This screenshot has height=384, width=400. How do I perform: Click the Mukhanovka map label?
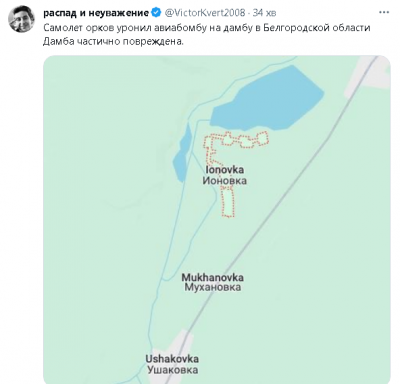[212, 277]
